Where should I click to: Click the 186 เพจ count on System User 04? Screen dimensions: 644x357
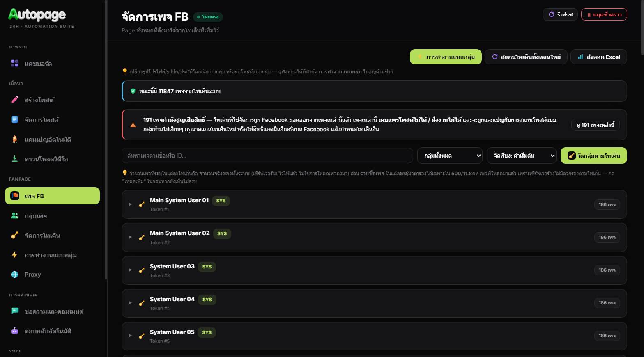coord(607,303)
